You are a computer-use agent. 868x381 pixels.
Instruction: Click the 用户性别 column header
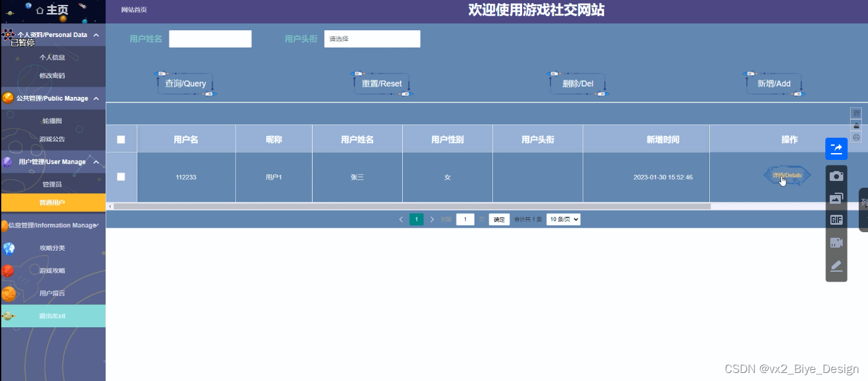pos(447,140)
